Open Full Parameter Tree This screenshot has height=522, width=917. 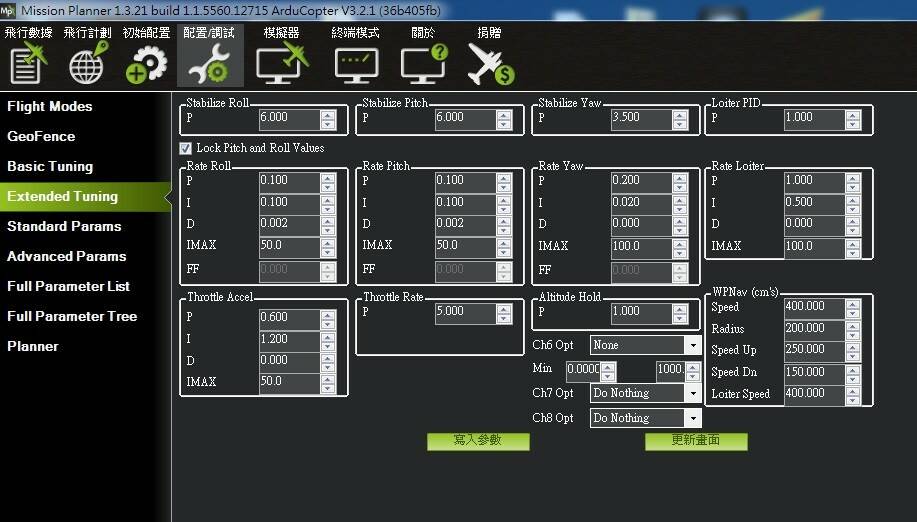[72, 316]
